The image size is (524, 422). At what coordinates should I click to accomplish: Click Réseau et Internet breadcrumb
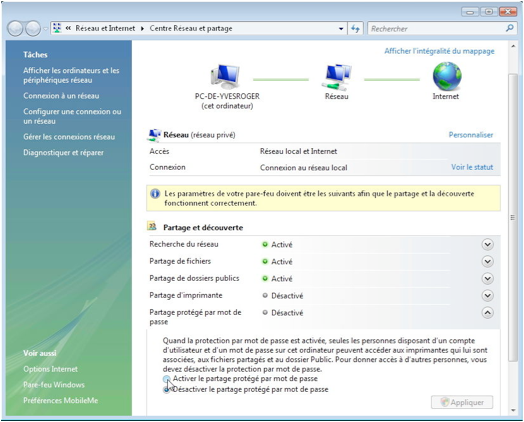(105, 28)
